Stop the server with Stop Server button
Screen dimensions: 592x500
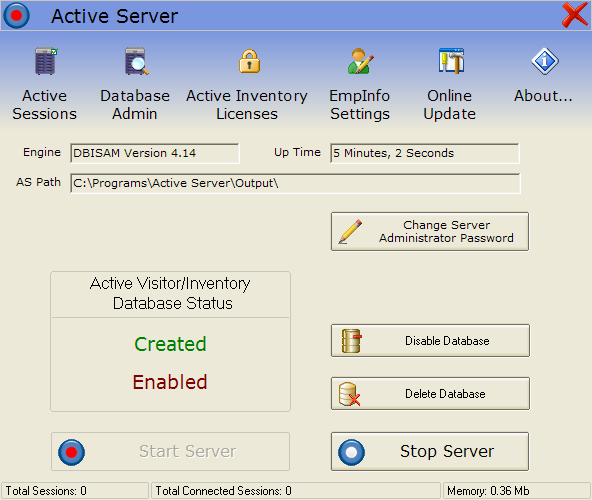[x=430, y=452]
